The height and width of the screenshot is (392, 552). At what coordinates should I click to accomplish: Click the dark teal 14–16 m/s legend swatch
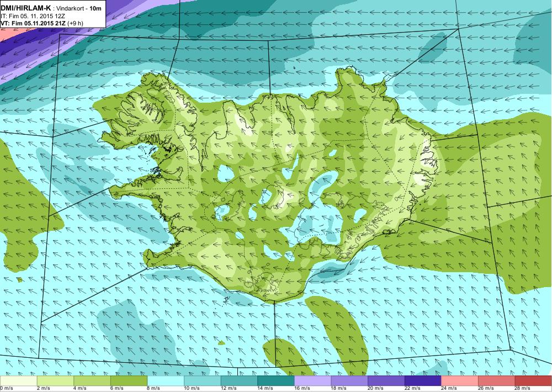pos(276,381)
